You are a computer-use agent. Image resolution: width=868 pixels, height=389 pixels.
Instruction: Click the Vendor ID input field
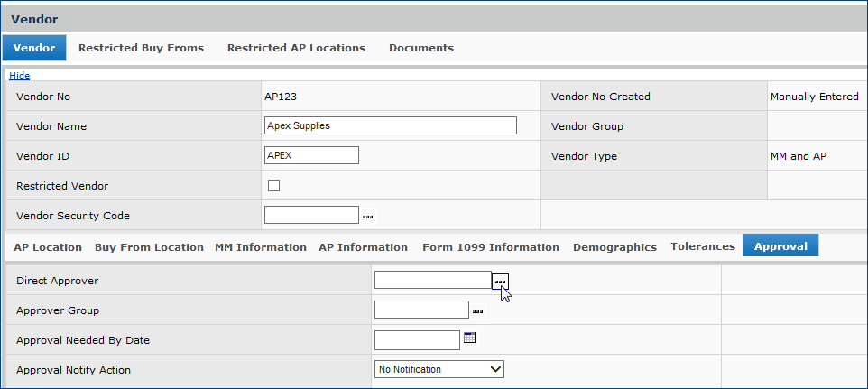(311, 155)
